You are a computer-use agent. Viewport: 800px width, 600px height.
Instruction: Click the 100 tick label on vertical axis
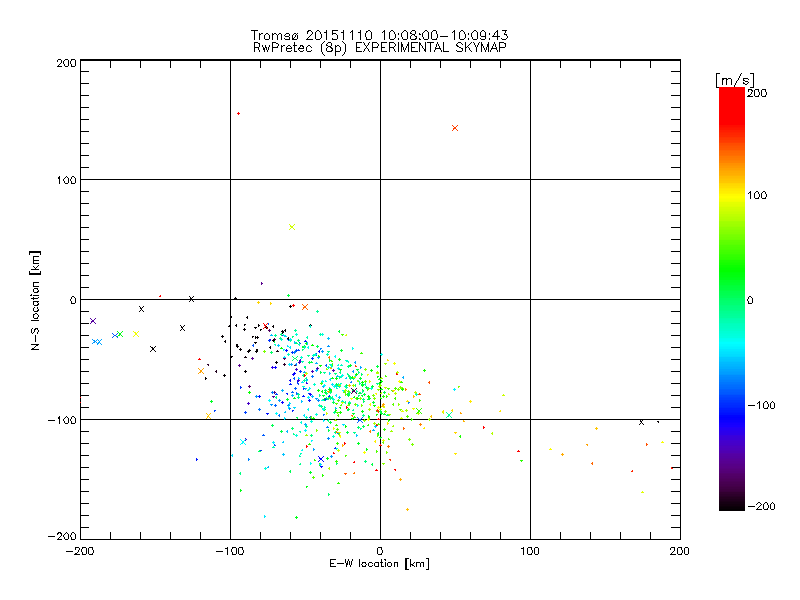[65, 180]
